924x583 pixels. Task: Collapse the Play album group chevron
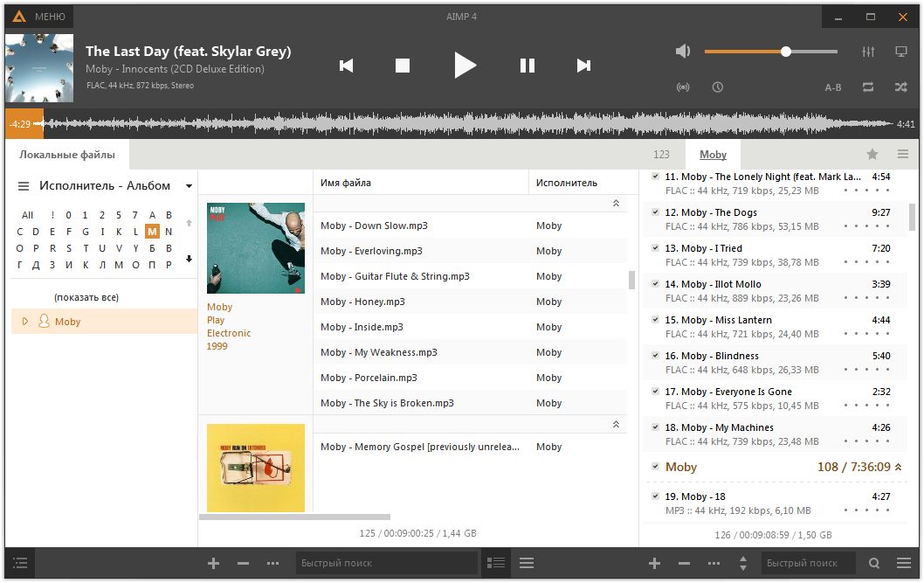(616, 204)
